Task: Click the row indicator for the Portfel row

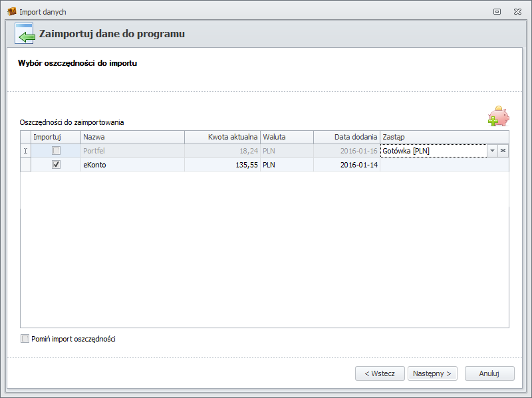Action: pyautogui.click(x=26, y=151)
